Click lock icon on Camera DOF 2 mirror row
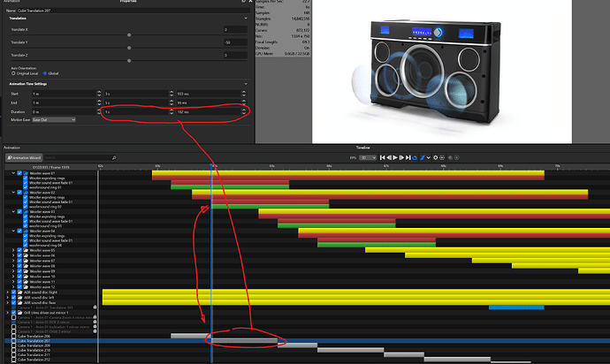The image size is (610, 364). (95, 322)
